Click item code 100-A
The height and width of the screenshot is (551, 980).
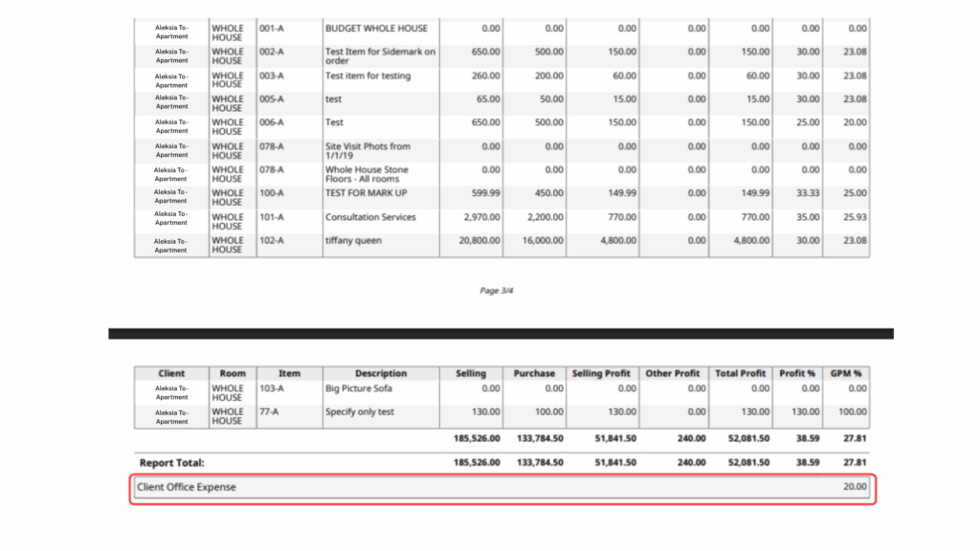272,193
